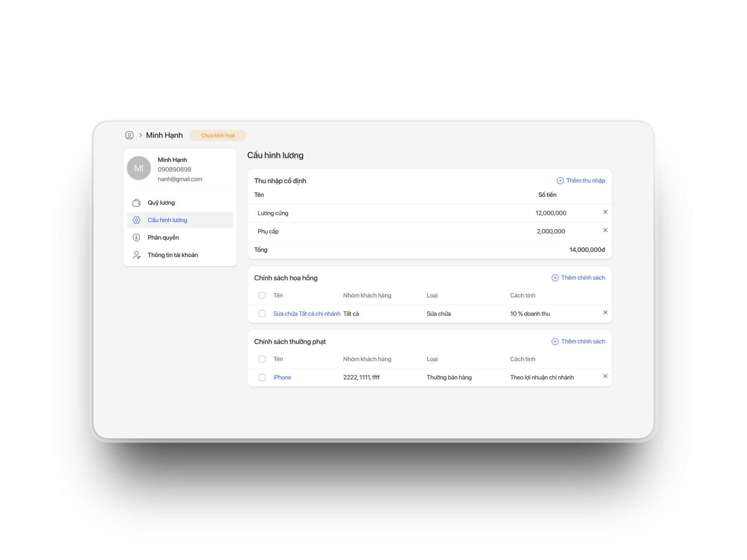Toggle select-all checkbox in Chính sách hoa hồng

pos(262,296)
